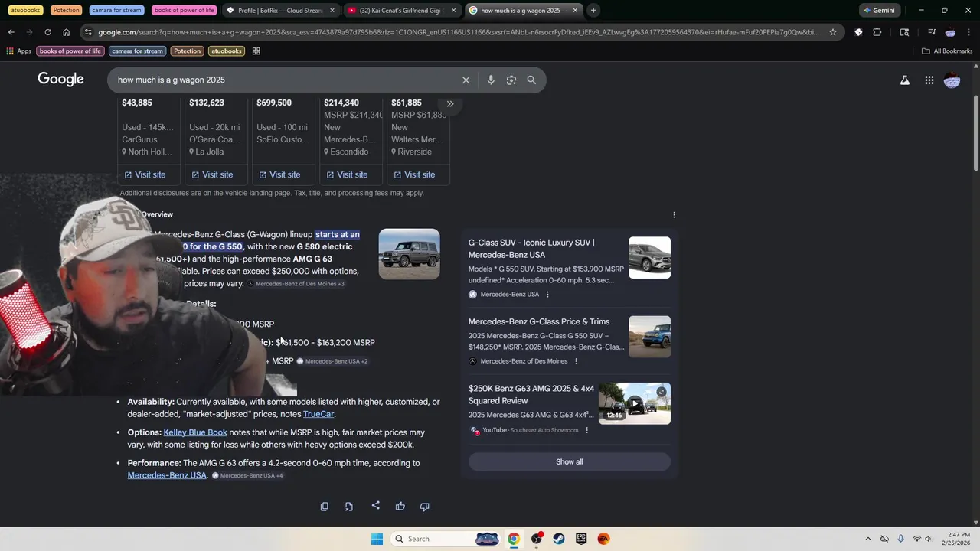Open the browser home page

pyautogui.click(x=67, y=32)
